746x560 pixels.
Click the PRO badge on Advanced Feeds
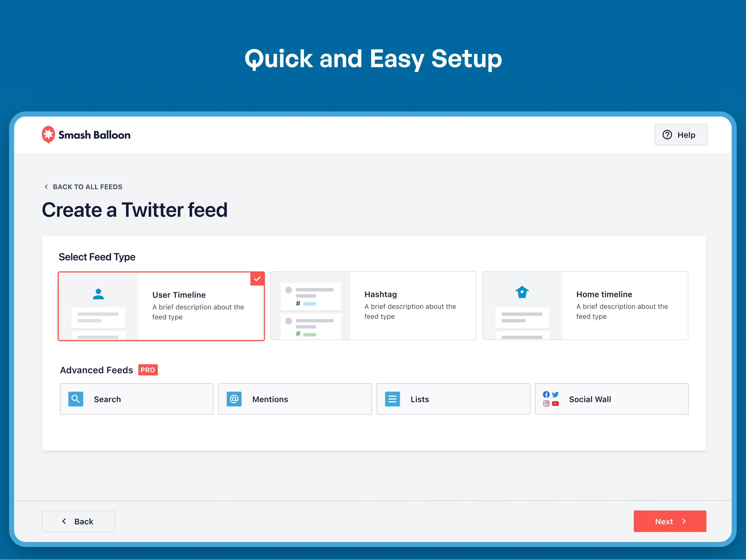click(149, 370)
